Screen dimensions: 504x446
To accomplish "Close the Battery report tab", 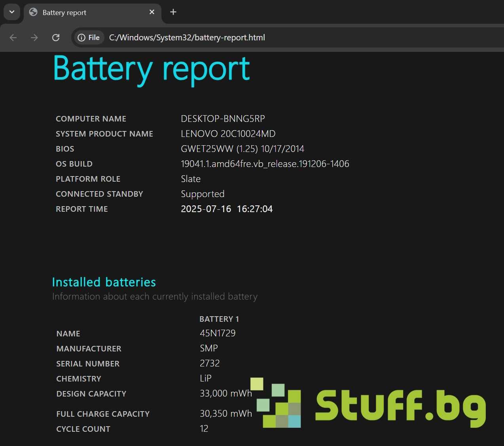I will coord(152,12).
